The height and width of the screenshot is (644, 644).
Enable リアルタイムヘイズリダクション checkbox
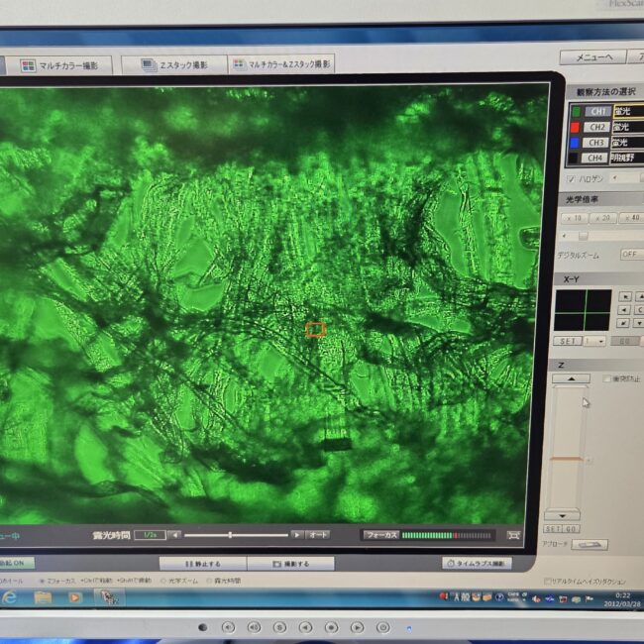(548, 582)
